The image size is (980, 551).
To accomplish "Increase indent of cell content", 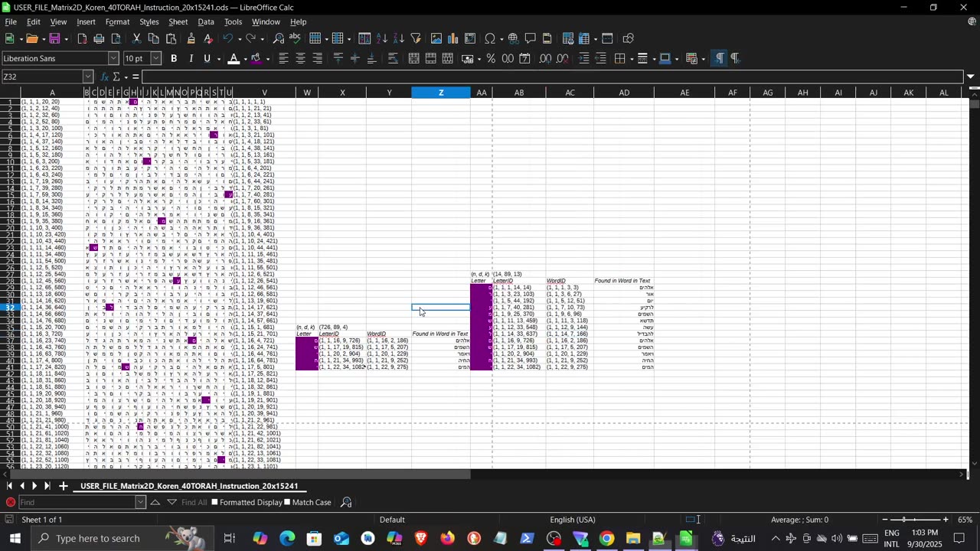I will click(x=583, y=58).
